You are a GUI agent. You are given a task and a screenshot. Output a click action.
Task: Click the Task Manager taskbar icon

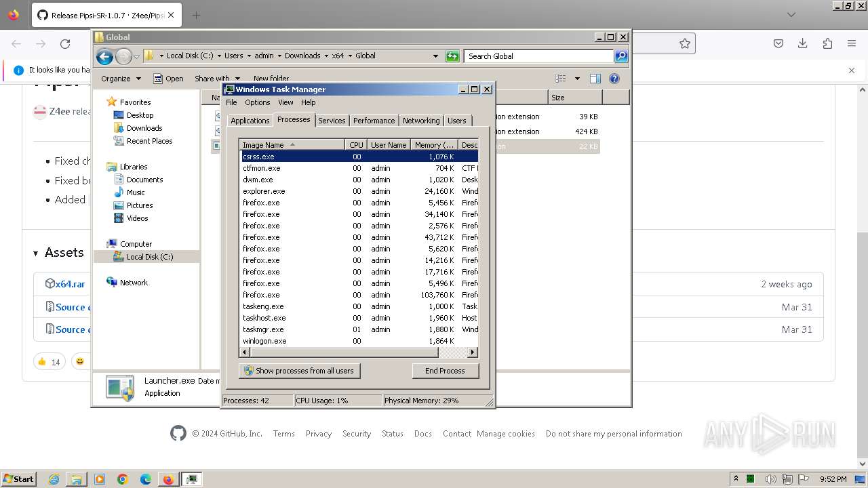click(192, 479)
